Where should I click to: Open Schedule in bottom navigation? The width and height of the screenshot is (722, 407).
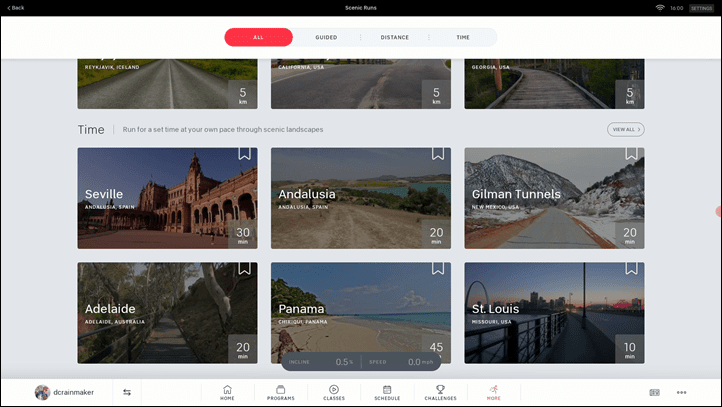coord(387,393)
